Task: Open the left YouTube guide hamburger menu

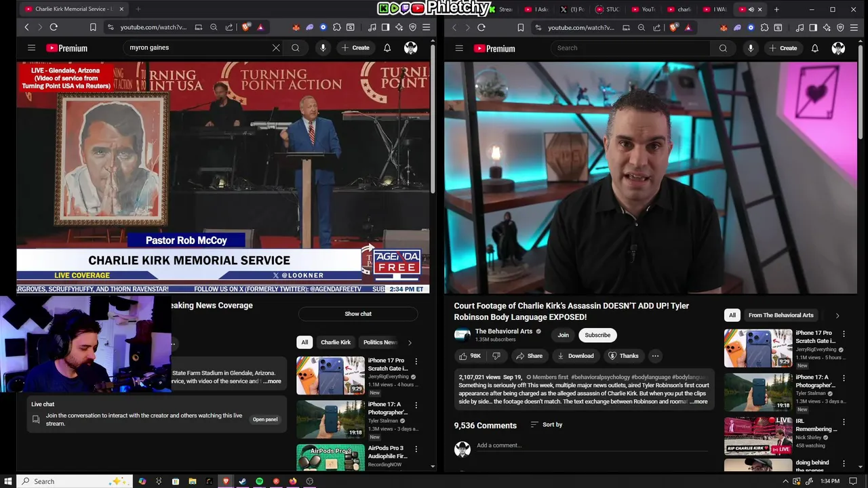Action: [x=31, y=48]
